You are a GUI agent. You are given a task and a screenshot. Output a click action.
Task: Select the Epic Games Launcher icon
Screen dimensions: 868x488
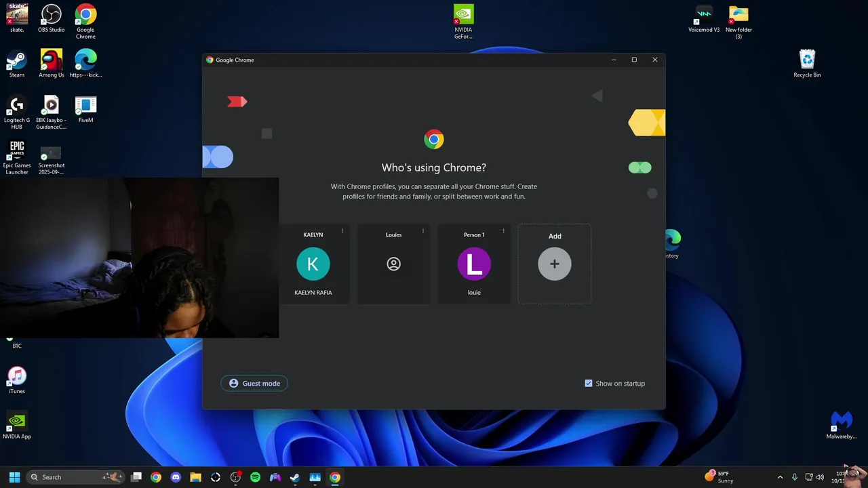coord(17,157)
